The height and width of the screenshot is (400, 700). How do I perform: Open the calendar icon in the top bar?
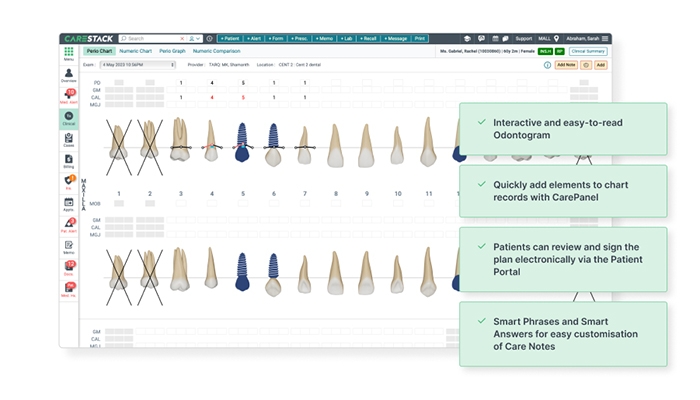[x=495, y=38]
